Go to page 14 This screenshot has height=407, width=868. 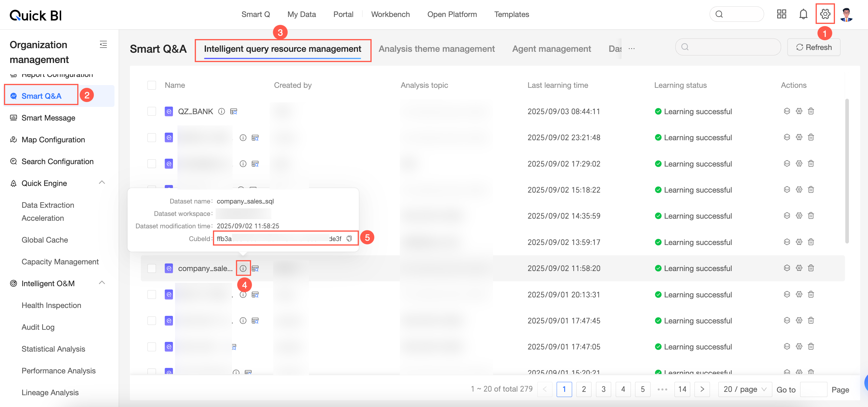(682, 389)
